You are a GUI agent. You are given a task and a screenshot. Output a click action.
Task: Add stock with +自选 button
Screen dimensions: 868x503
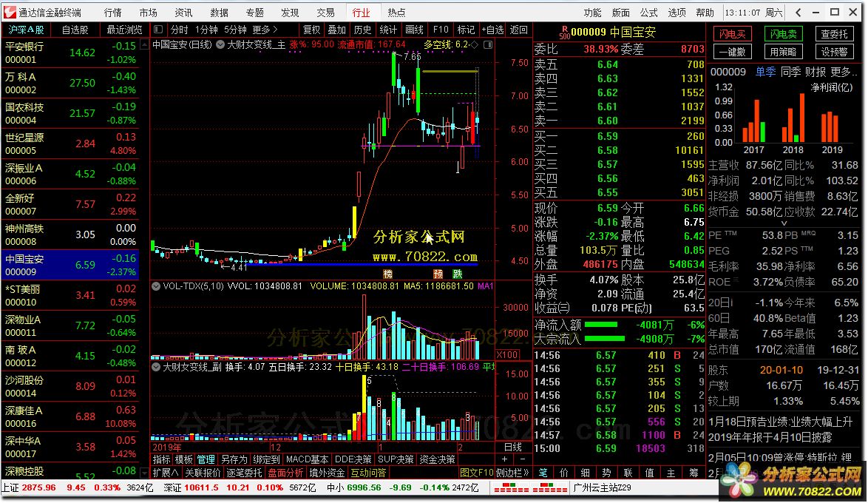click(492, 30)
